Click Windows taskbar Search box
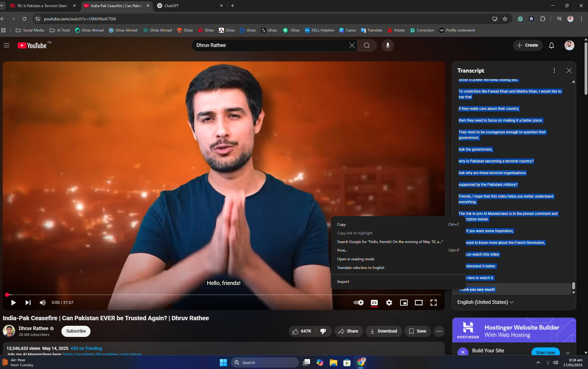Viewport: 588px width, 369px height. [x=265, y=363]
